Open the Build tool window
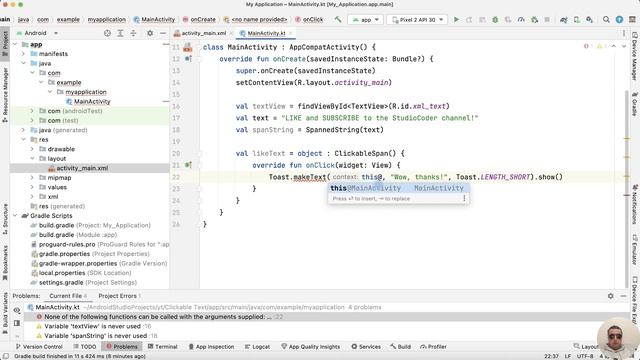 [400, 347]
